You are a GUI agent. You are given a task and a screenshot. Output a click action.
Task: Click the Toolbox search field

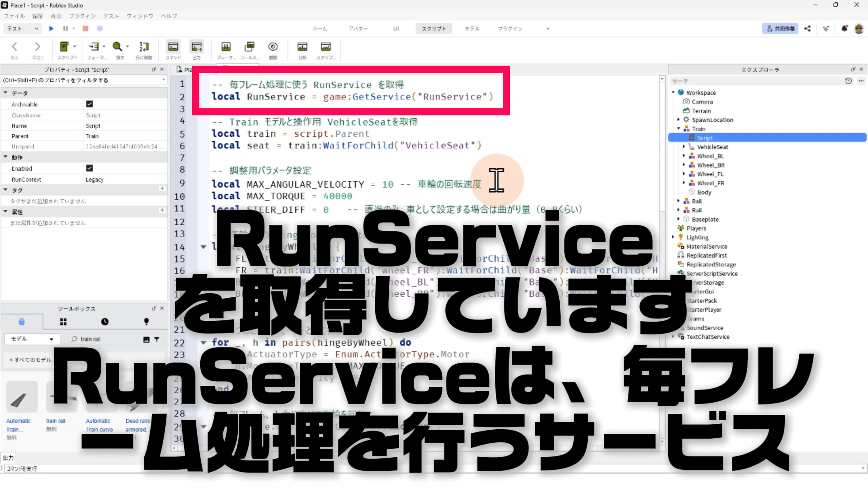tap(108, 339)
